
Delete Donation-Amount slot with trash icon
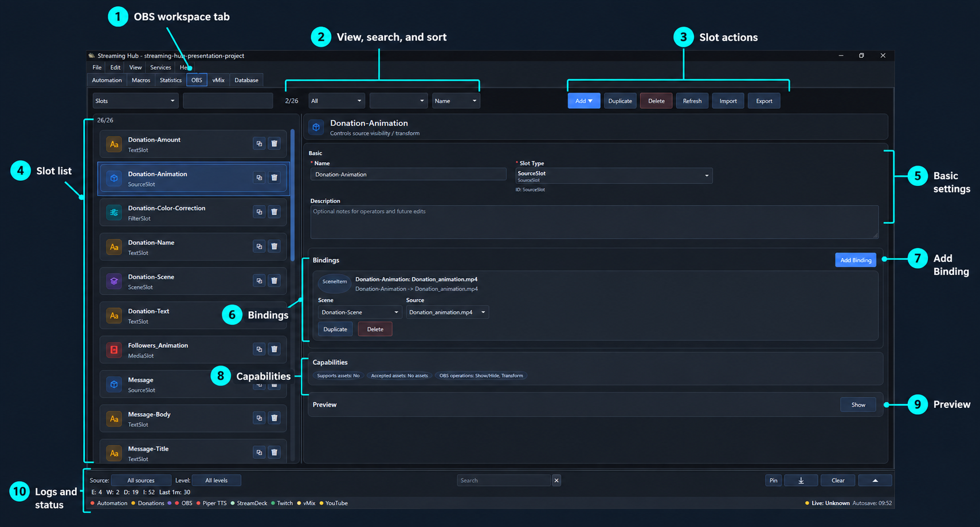click(x=275, y=144)
